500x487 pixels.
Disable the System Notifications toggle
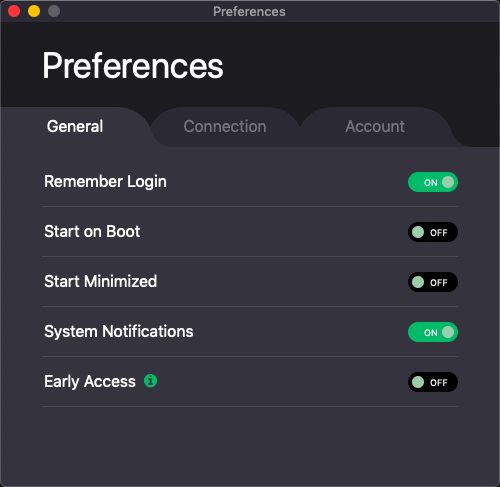coord(433,332)
